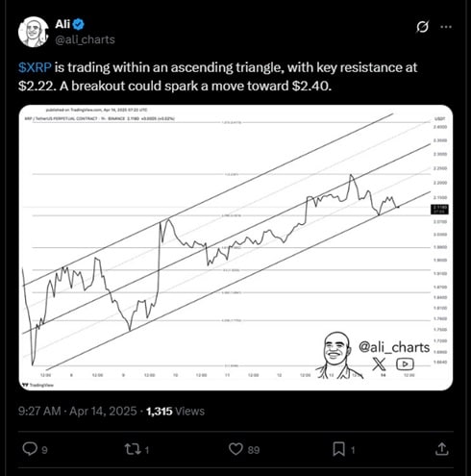Click the YouTube play icon watermark
The width and height of the screenshot is (471, 476).
click(x=405, y=364)
